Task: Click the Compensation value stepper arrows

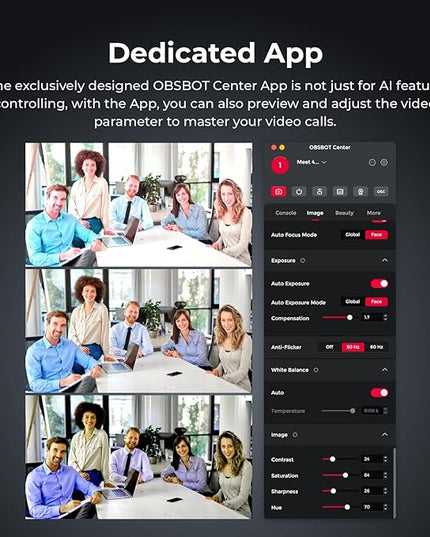Action: coord(385,317)
